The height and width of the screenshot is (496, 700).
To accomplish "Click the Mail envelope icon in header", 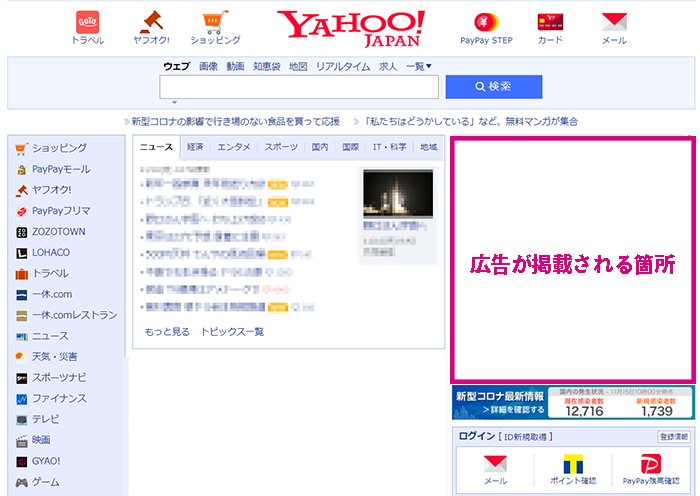I will 614,22.
